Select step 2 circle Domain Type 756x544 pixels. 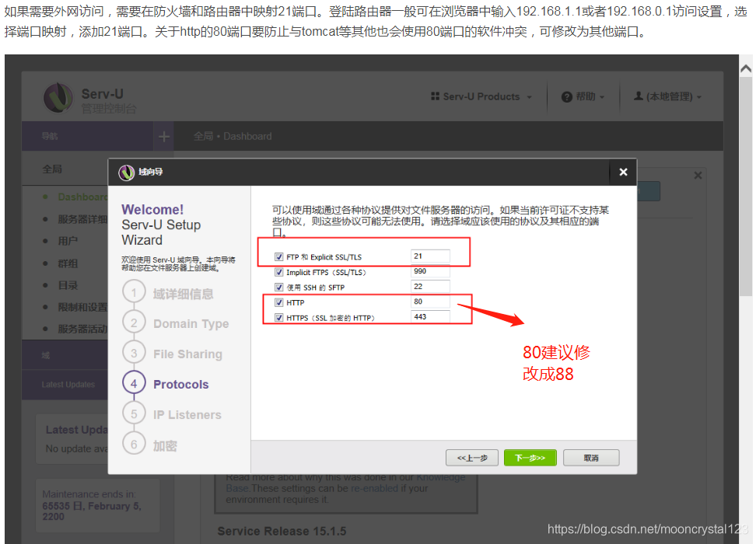(x=134, y=323)
